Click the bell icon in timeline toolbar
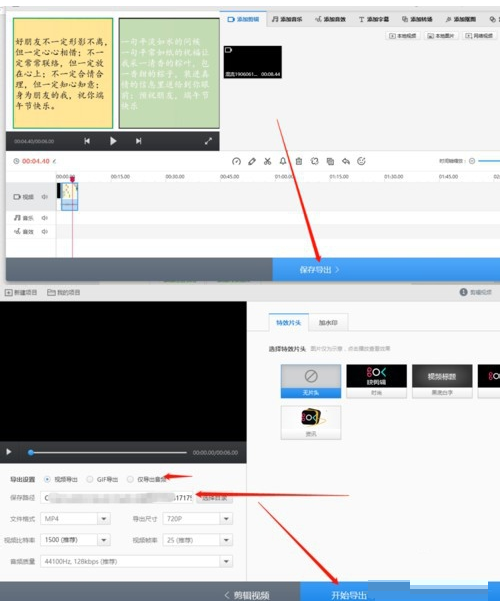This screenshot has width=500, height=601. pos(283,161)
